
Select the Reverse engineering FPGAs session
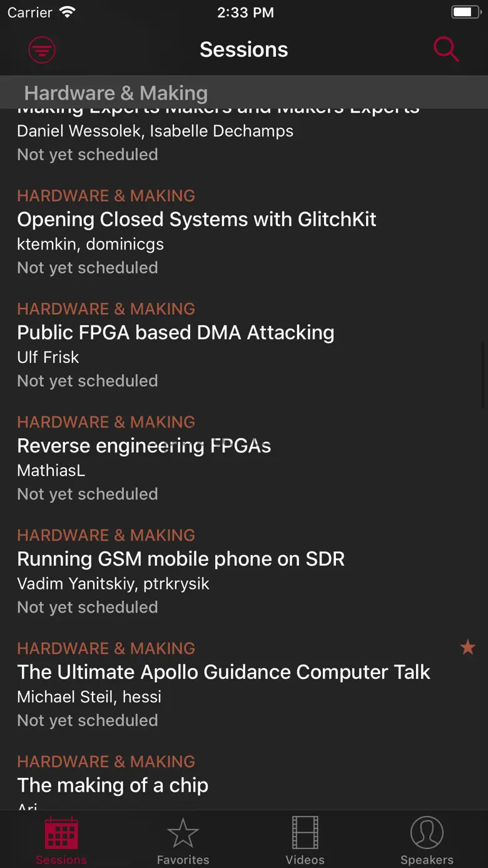click(x=144, y=446)
